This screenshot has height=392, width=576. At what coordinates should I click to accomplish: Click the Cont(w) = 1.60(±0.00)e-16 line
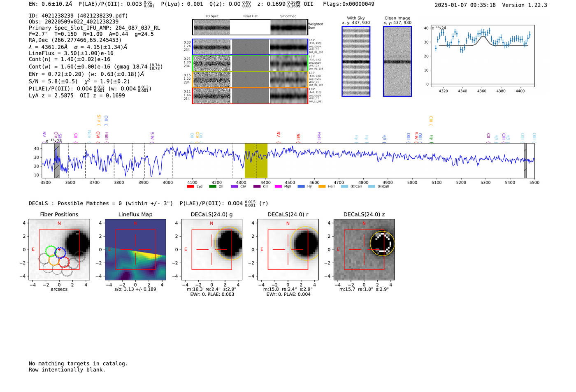point(95,66)
